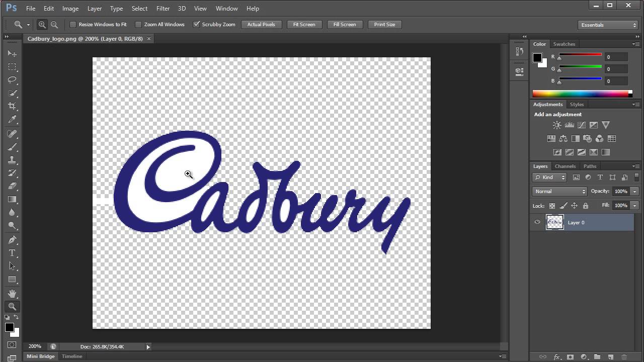Add a Vibrance adjustment
644x362 pixels.
coord(606,125)
